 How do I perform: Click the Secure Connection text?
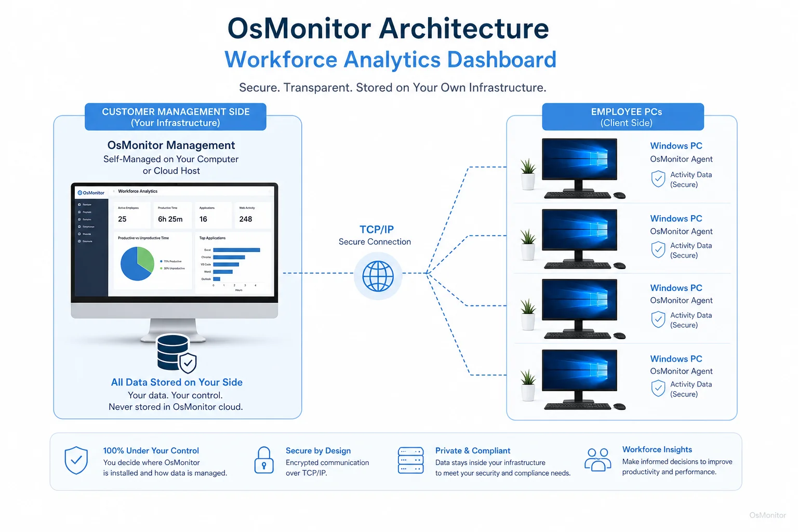click(x=375, y=242)
